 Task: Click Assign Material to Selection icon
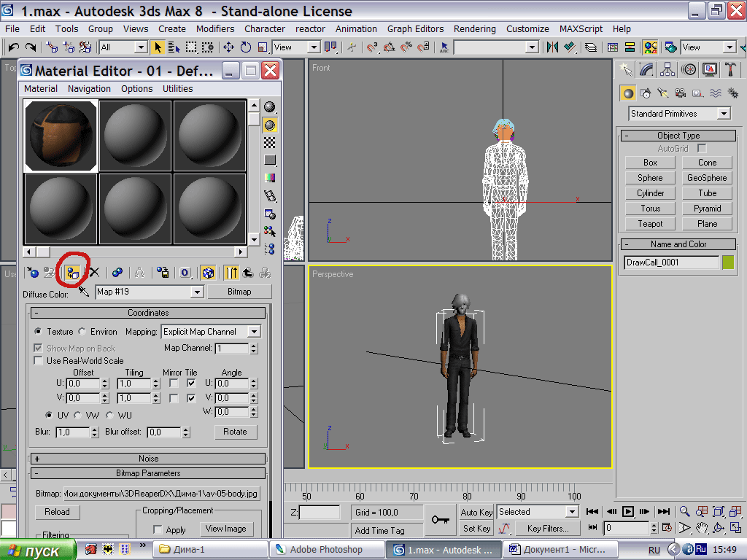[73, 273]
